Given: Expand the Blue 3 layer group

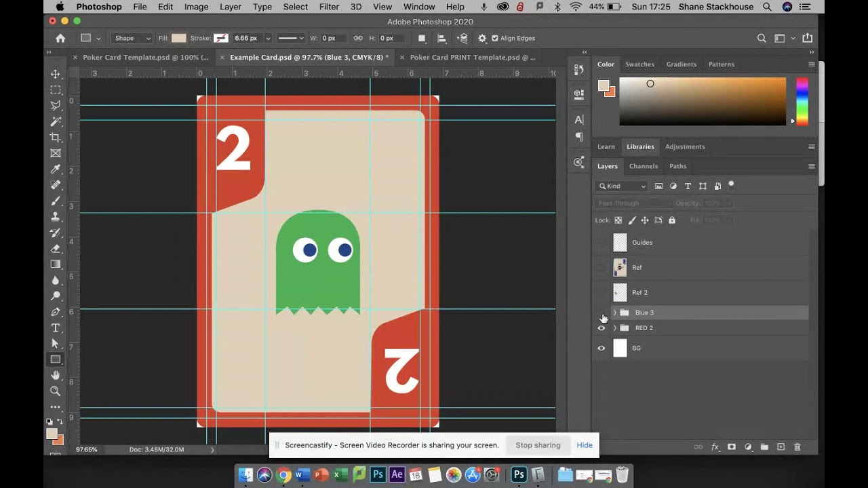Looking at the screenshot, I should pyautogui.click(x=615, y=312).
